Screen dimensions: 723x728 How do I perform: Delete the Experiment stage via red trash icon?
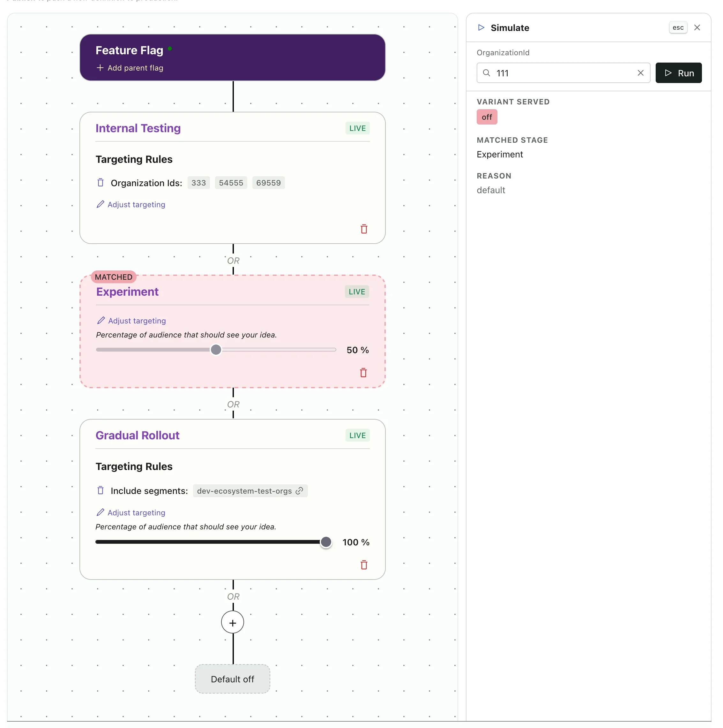363,373
